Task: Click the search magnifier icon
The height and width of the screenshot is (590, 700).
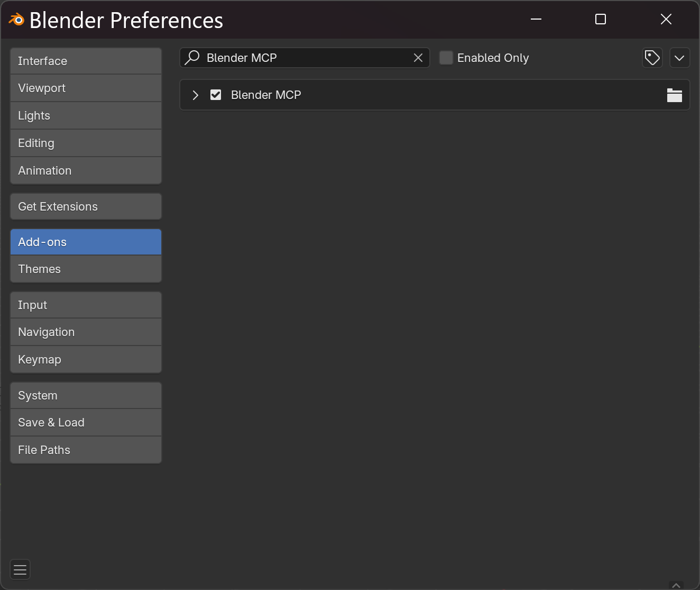Action: (192, 58)
